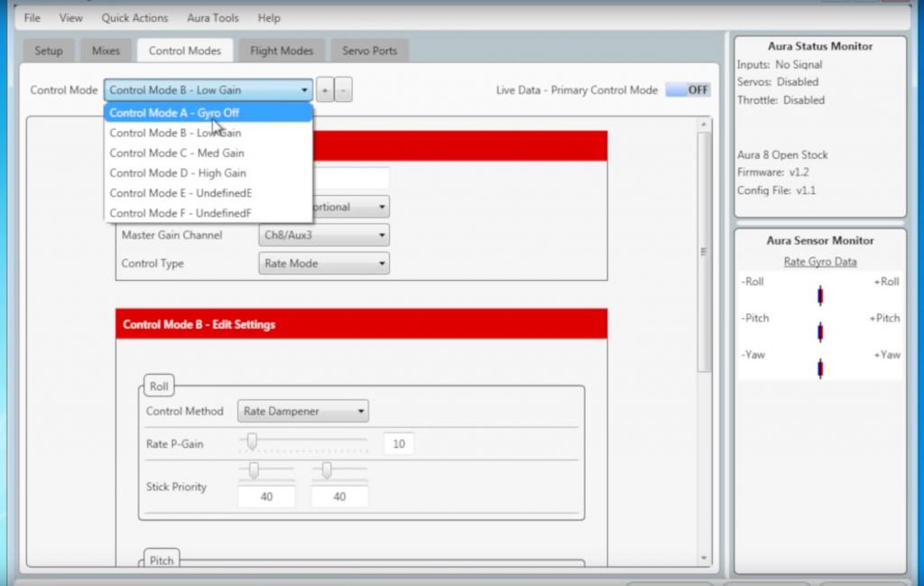Screen dimensions: 924x586
Task: Click the plus button next to Control Mode
Action: (x=325, y=90)
